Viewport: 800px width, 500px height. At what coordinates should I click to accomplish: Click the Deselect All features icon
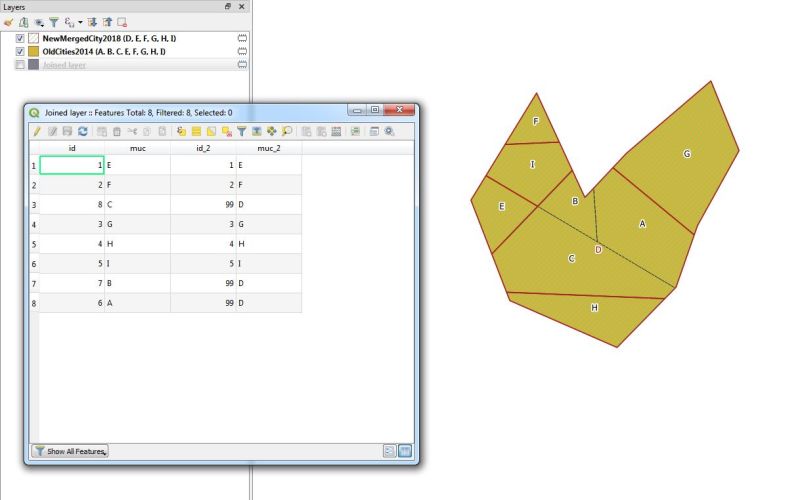click(x=227, y=132)
